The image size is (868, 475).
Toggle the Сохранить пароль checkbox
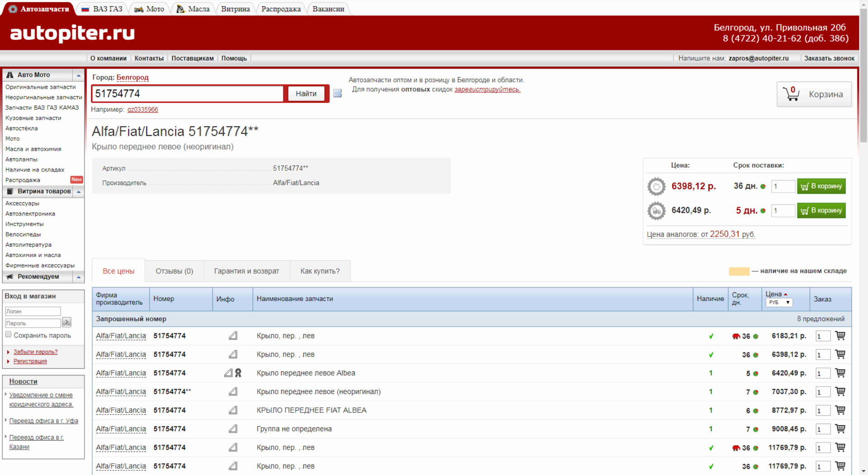point(8,334)
